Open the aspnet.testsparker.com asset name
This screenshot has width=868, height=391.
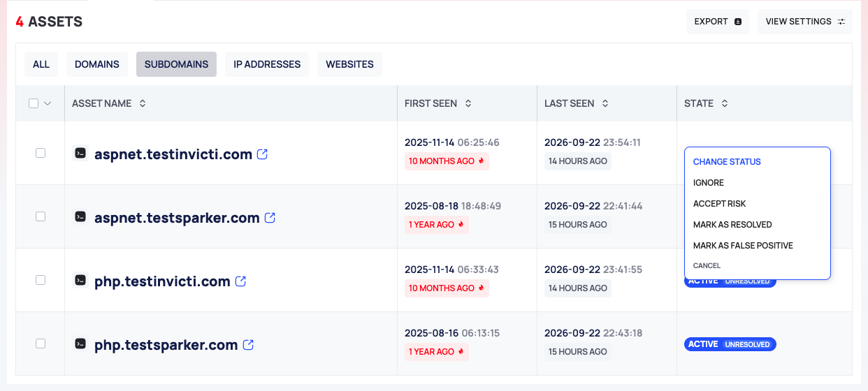point(177,218)
